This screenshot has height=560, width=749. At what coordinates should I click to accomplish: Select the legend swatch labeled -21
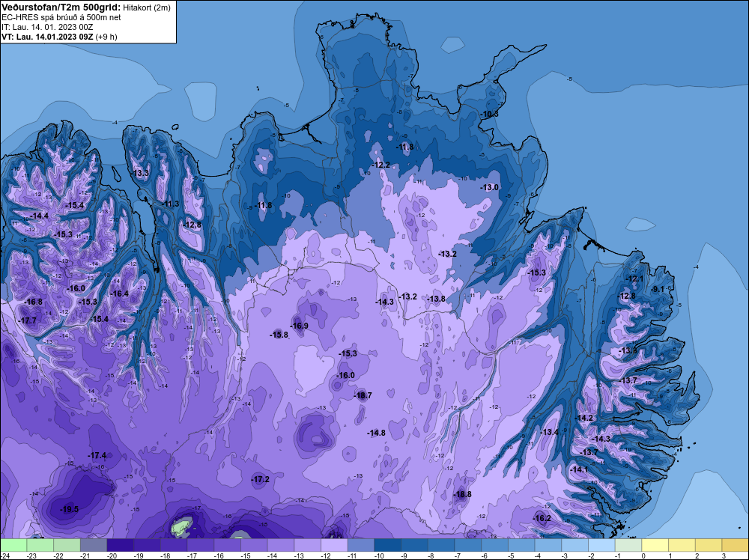pyautogui.click(x=94, y=545)
